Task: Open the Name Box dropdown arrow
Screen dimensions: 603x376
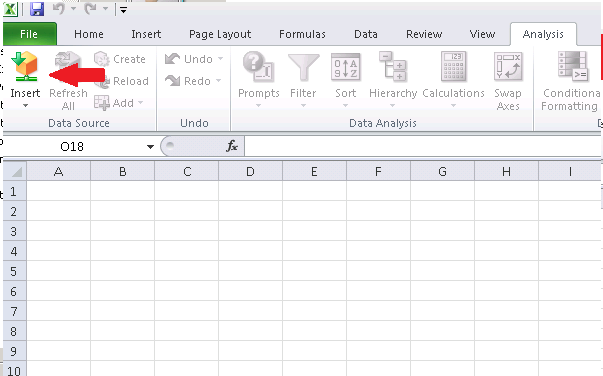Action: [x=150, y=146]
